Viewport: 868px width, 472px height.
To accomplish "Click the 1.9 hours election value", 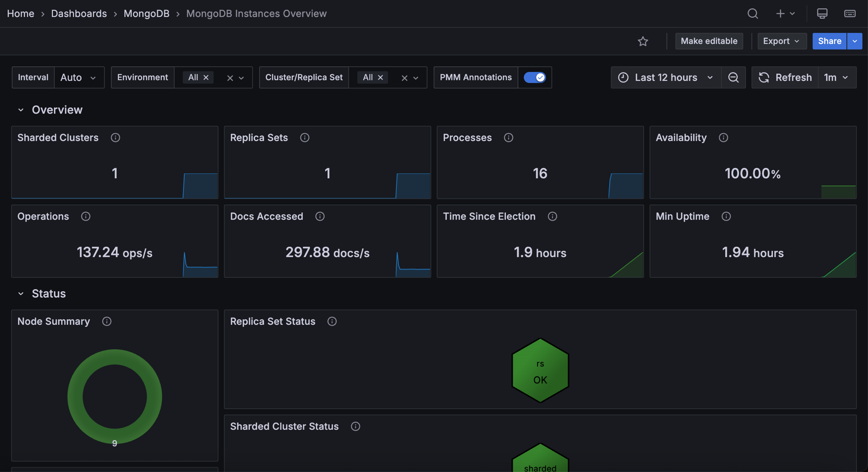I will point(540,253).
